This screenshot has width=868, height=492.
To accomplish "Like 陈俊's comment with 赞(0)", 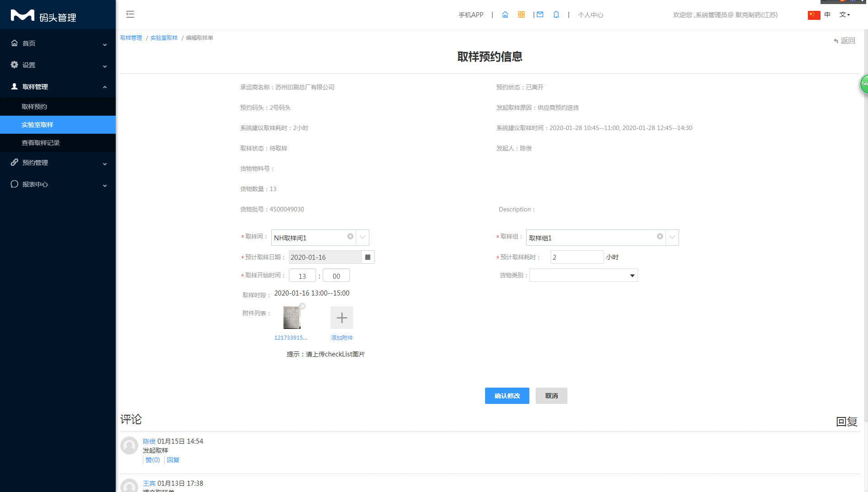I will point(153,460).
